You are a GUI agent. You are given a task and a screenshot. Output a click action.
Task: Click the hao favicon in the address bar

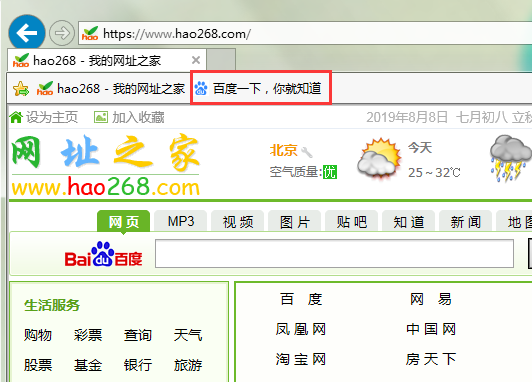90,33
